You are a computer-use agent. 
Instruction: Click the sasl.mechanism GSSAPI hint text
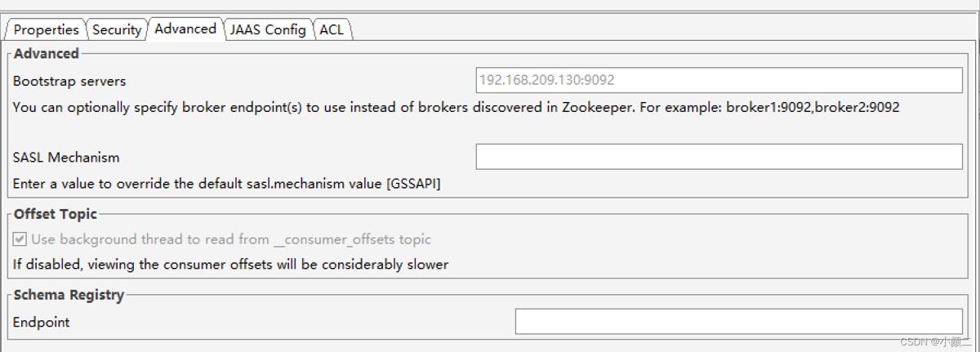click(226, 184)
